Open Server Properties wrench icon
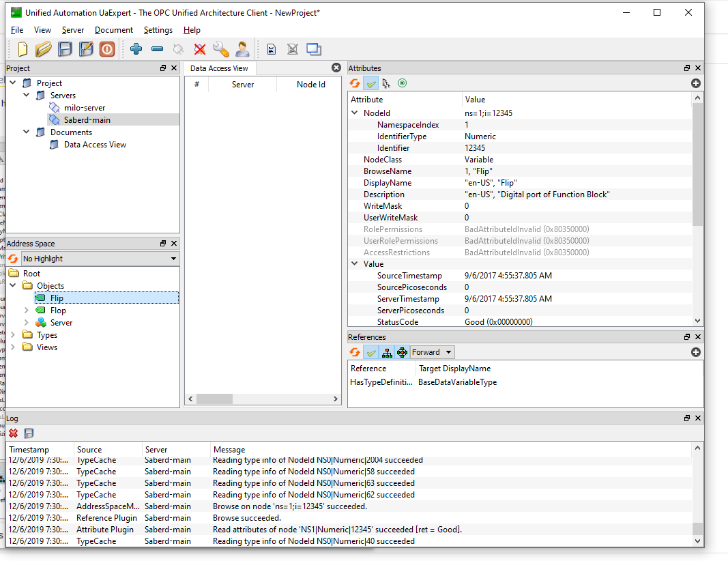The width and height of the screenshot is (728, 561). [221, 48]
